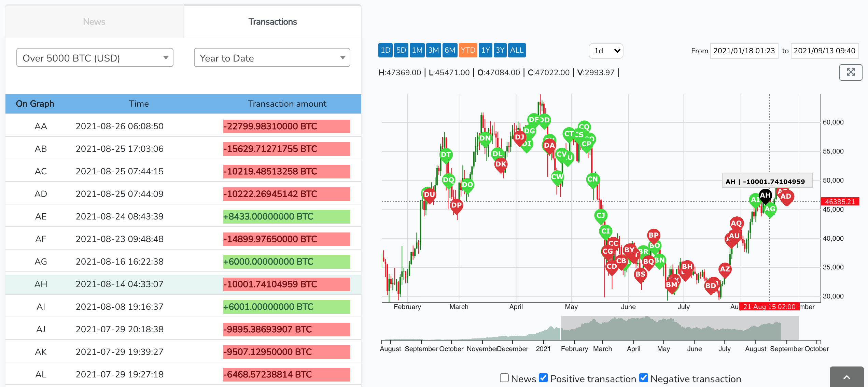Open the Year to Date dropdown

pos(272,58)
